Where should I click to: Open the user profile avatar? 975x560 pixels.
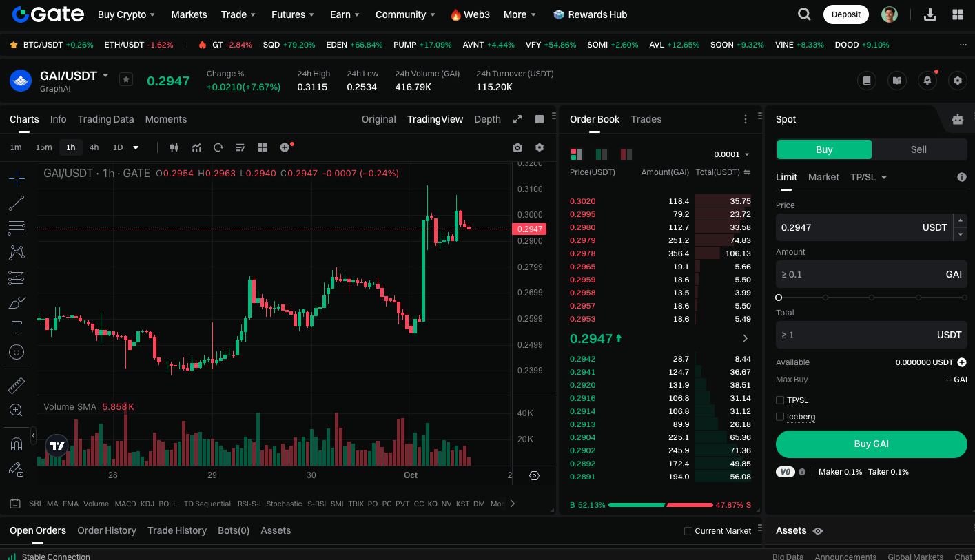click(x=890, y=14)
